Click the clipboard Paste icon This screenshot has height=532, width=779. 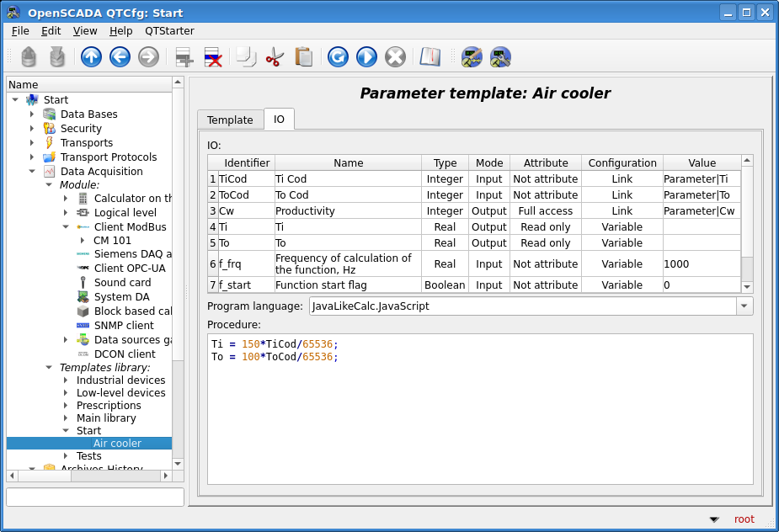[303, 57]
